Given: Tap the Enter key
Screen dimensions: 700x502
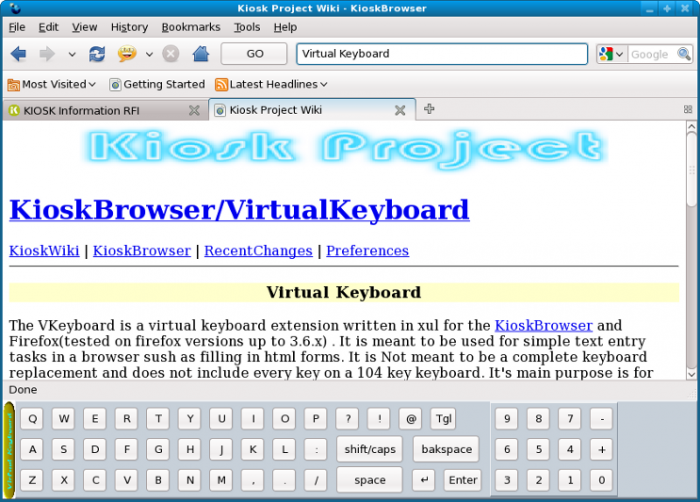Looking at the screenshot, I should 463,480.
